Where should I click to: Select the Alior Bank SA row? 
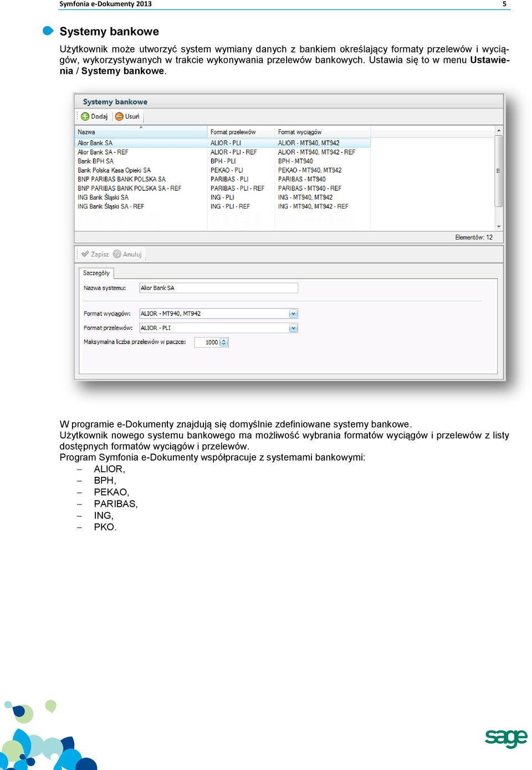(222, 143)
